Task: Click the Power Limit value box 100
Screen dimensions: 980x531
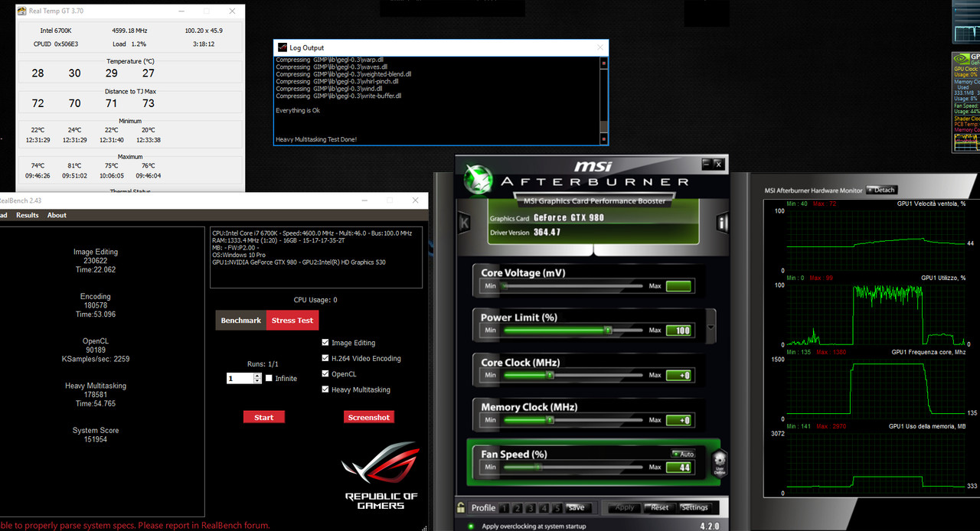Action: click(679, 331)
